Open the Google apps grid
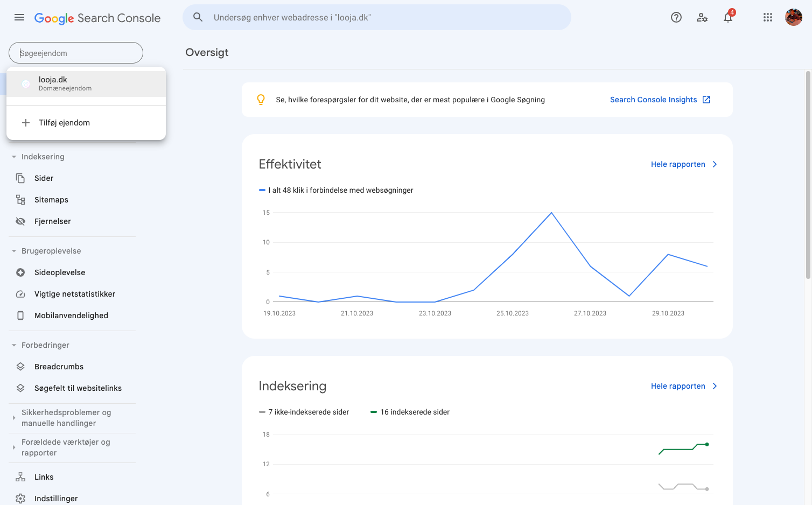The height and width of the screenshot is (505, 812). [768, 17]
